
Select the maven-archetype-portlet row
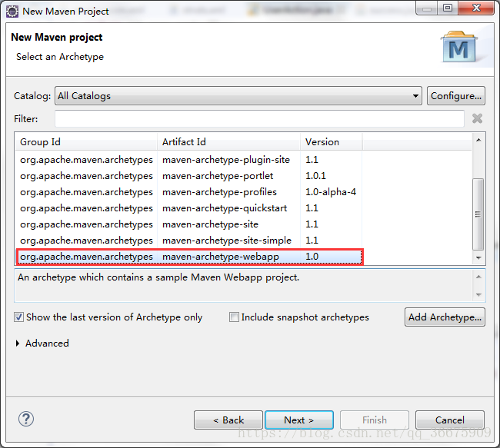click(x=189, y=176)
